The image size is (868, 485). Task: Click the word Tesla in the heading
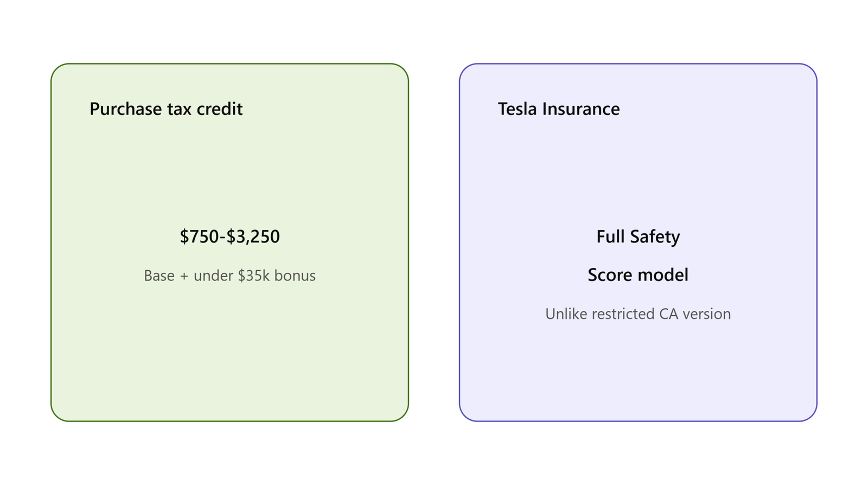click(x=518, y=109)
